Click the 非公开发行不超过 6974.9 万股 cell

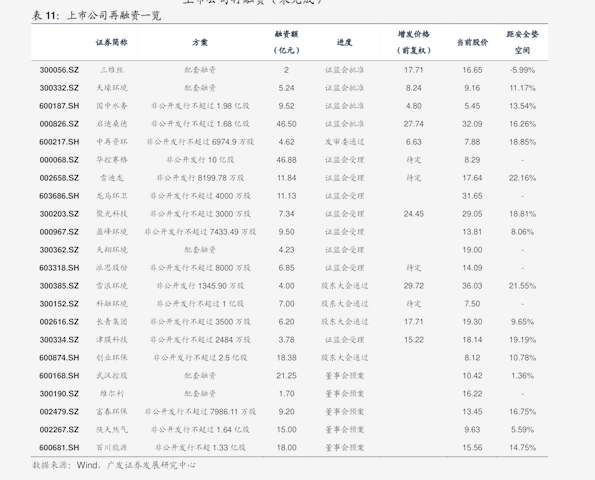pos(200,142)
